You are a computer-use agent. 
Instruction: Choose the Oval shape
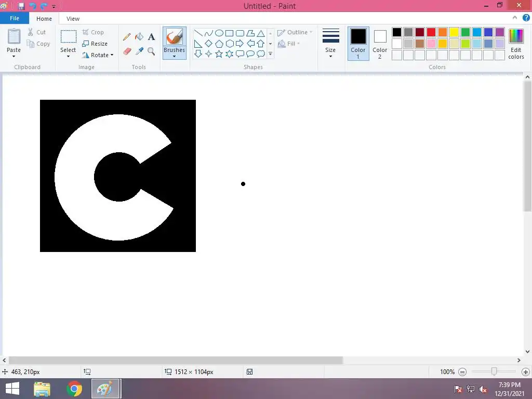coord(219,33)
